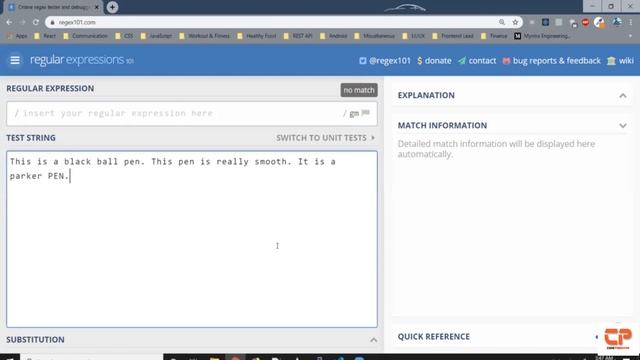Click the no match status badge
The image size is (640, 360).
tap(359, 90)
